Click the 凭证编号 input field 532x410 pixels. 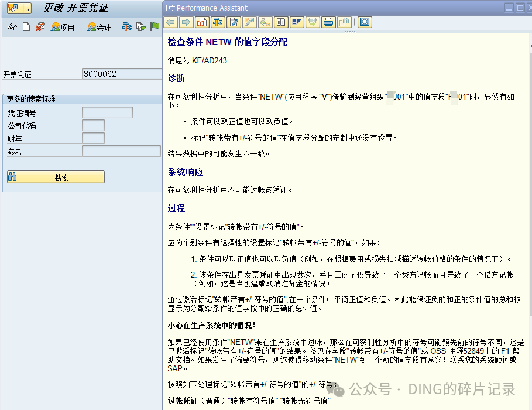click(x=107, y=112)
